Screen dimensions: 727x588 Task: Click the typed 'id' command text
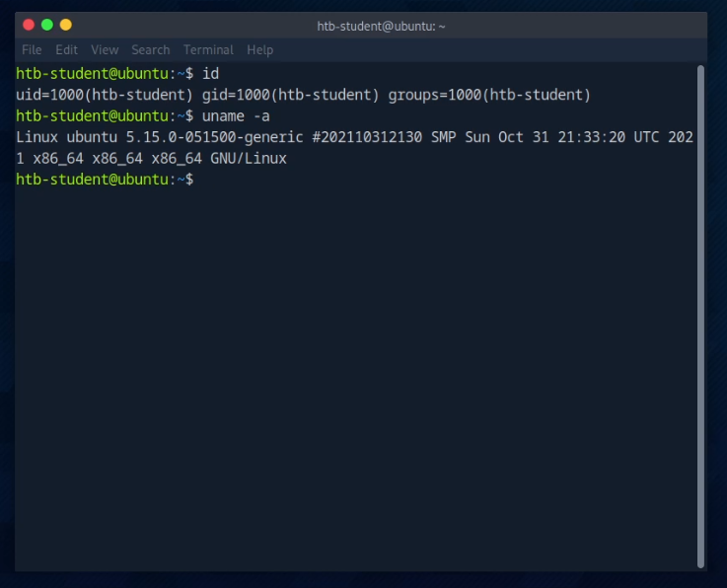210,74
